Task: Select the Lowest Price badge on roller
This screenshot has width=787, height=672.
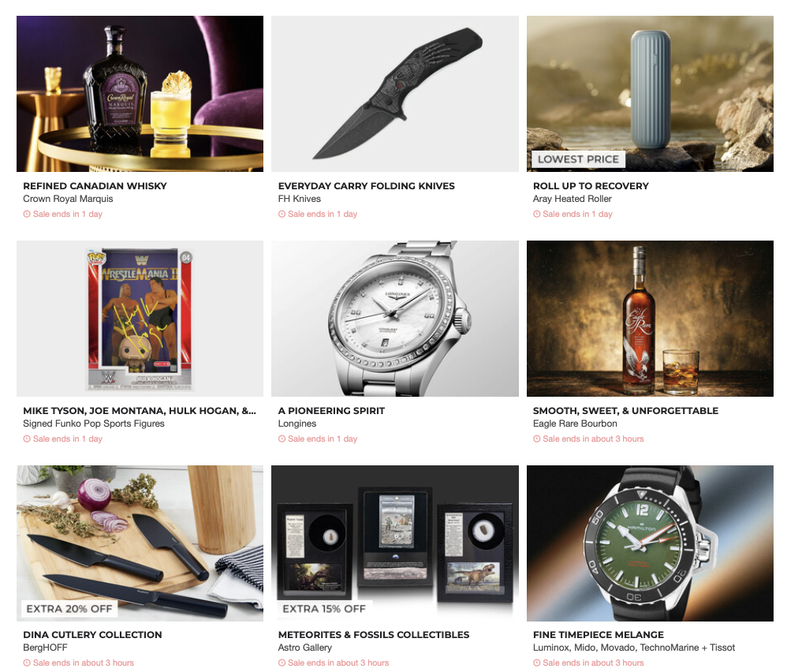Action: click(578, 159)
